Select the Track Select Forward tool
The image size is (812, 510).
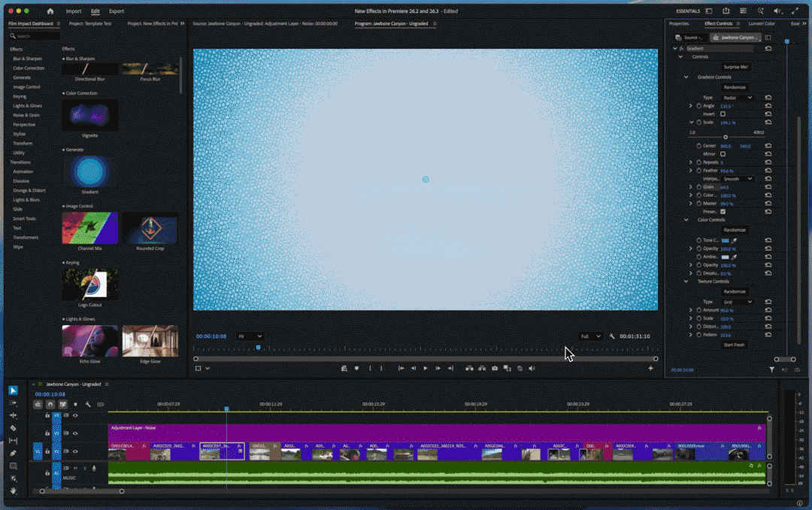[13, 402]
